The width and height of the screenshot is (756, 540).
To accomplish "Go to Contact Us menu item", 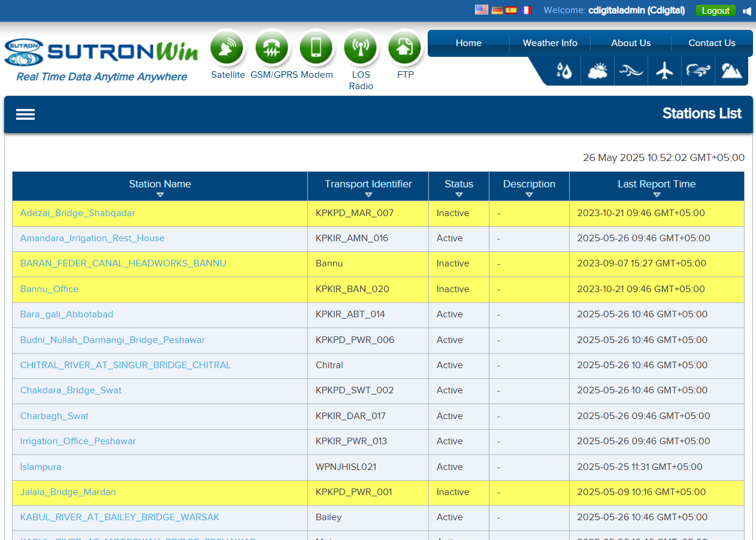I will click(712, 43).
